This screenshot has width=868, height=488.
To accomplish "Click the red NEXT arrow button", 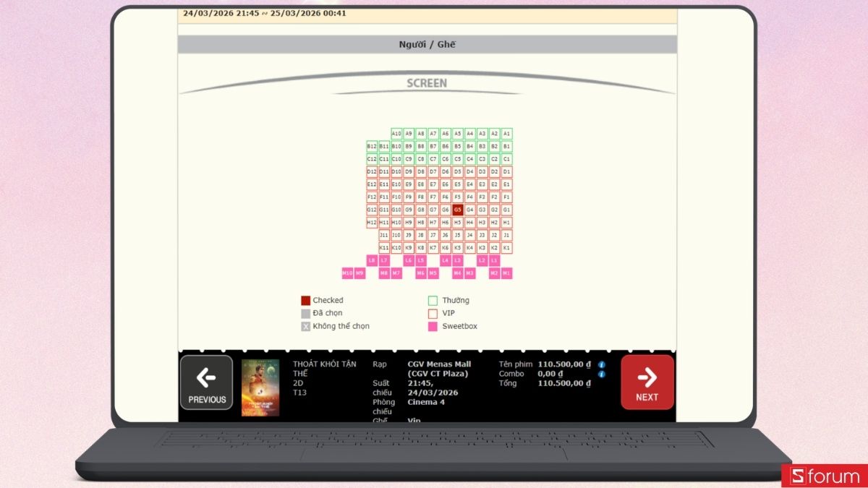I will click(x=647, y=382).
